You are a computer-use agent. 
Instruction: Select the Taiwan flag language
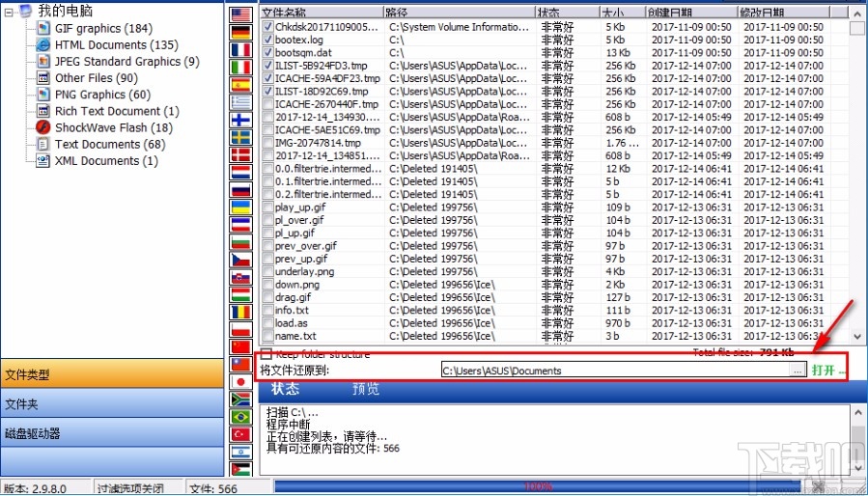[241, 364]
